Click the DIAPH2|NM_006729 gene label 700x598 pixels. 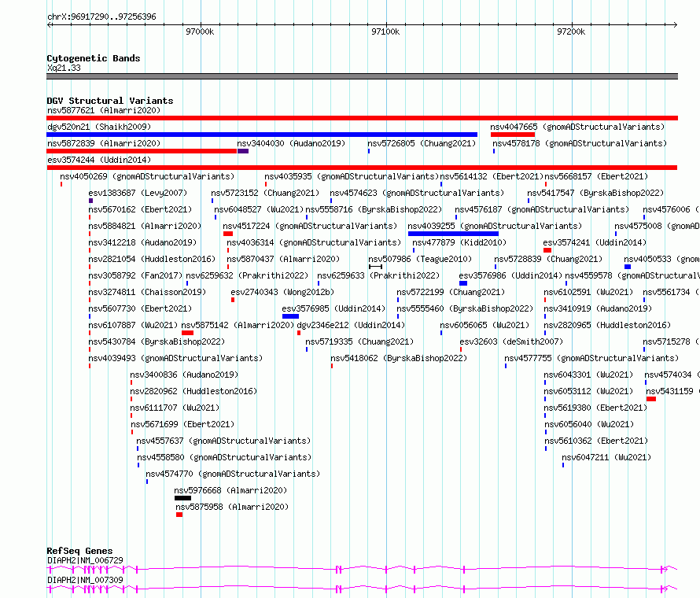(x=85, y=560)
